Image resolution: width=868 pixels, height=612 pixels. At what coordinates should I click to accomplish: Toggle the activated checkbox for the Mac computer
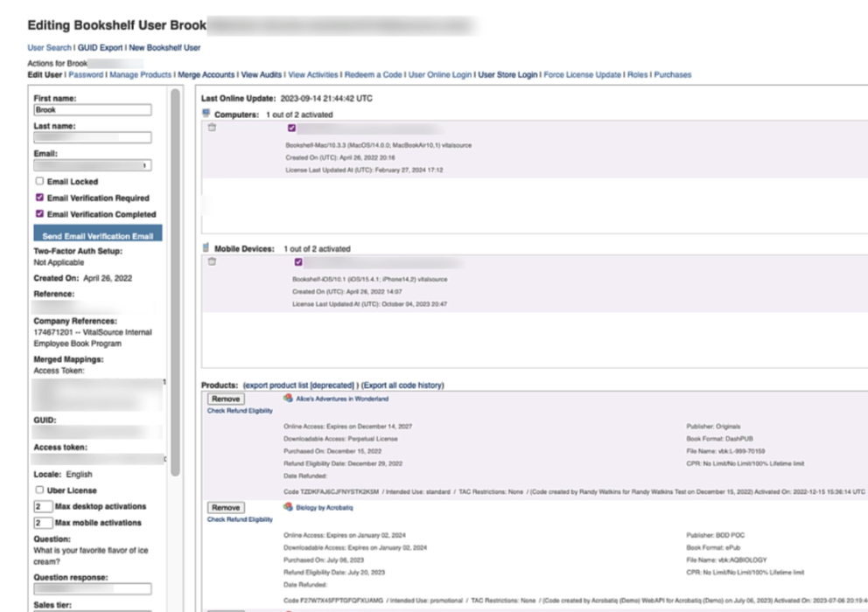click(x=291, y=129)
